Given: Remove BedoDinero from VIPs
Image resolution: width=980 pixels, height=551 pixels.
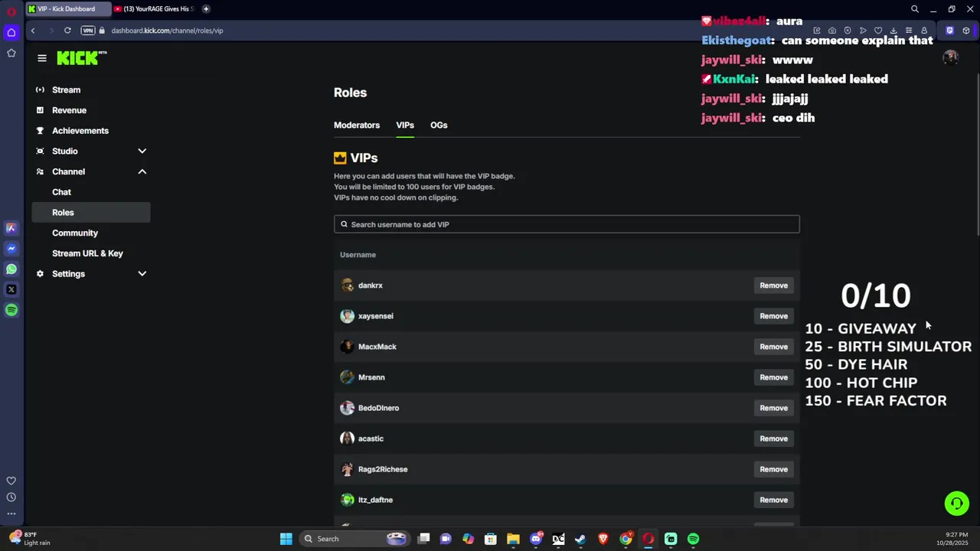Looking at the screenshot, I should [773, 408].
